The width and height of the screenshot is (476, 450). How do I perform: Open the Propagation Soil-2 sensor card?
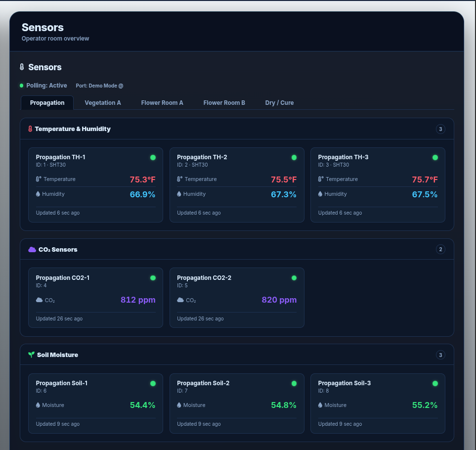(x=237, y=403)
